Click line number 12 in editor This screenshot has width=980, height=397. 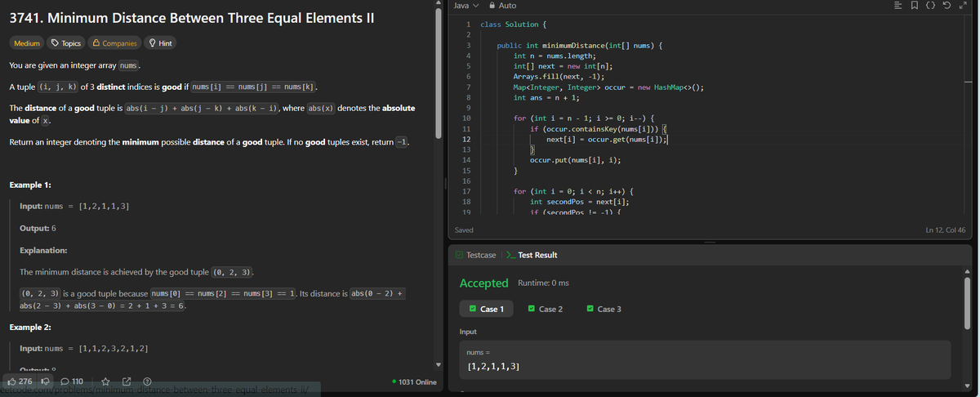pos(465,141)
